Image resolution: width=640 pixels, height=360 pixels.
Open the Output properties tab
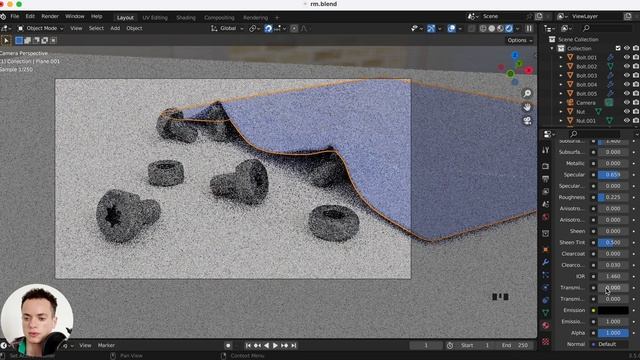[x=546, y=179]
